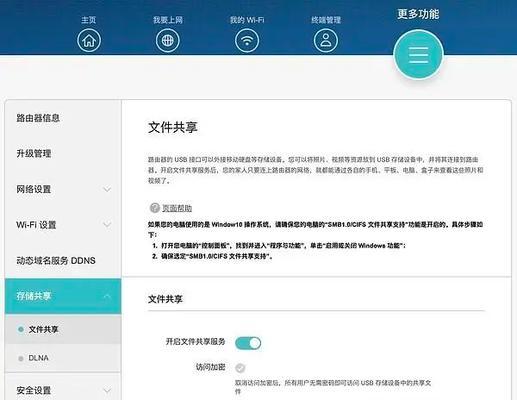
Task: Click the person icon for device management
Action: [x=326, y=40]
